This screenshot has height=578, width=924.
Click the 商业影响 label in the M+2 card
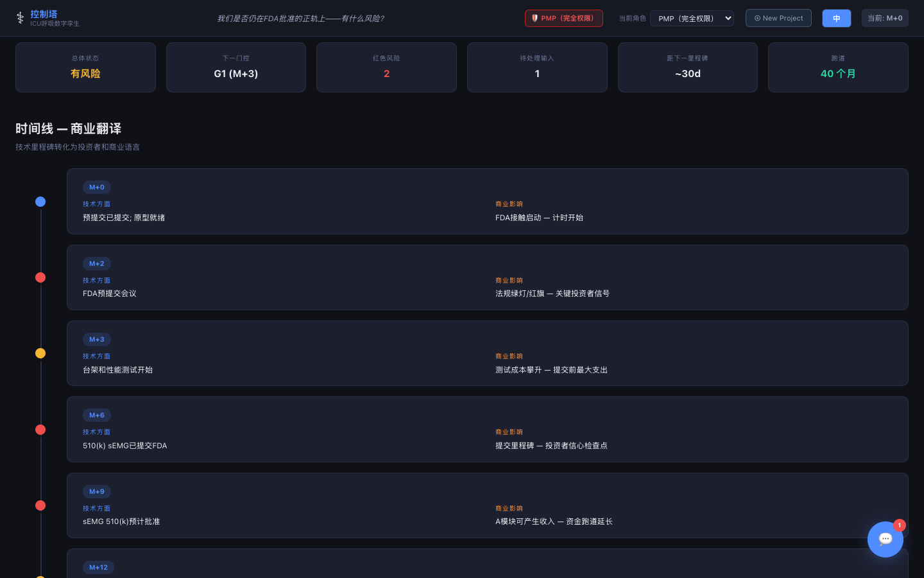pyautogui.click(x=509, y=281)
